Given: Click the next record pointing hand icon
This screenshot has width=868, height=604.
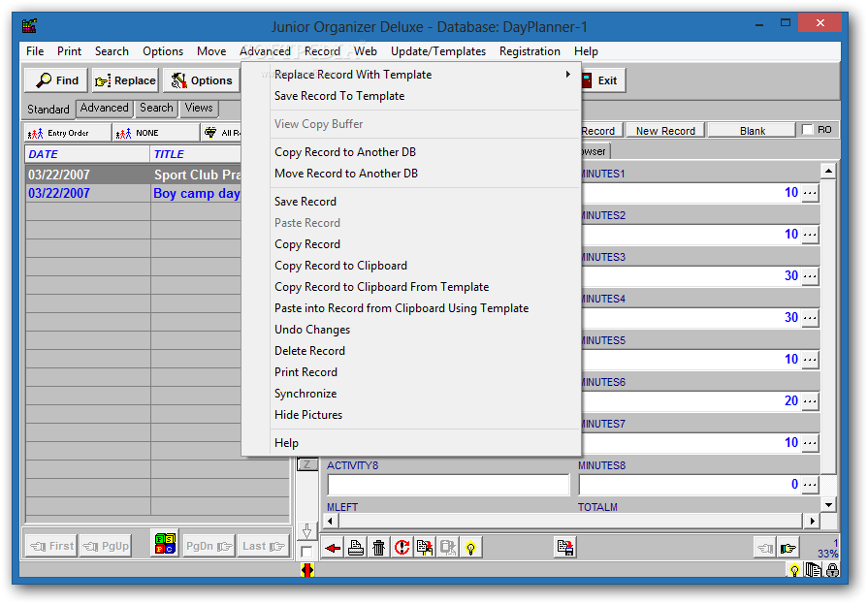Looking at the screenshot, I should [788, 548].
